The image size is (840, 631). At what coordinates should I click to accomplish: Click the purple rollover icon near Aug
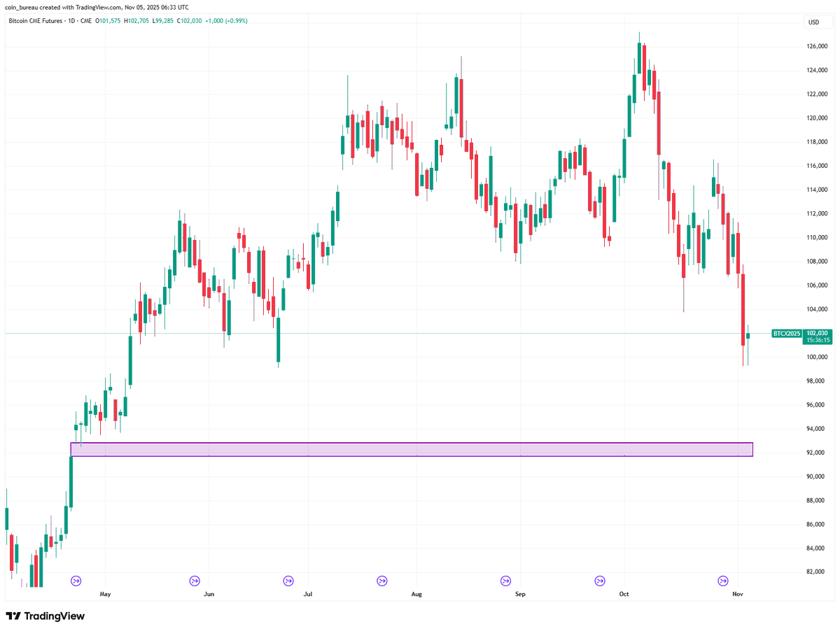(x=382, y=581)
